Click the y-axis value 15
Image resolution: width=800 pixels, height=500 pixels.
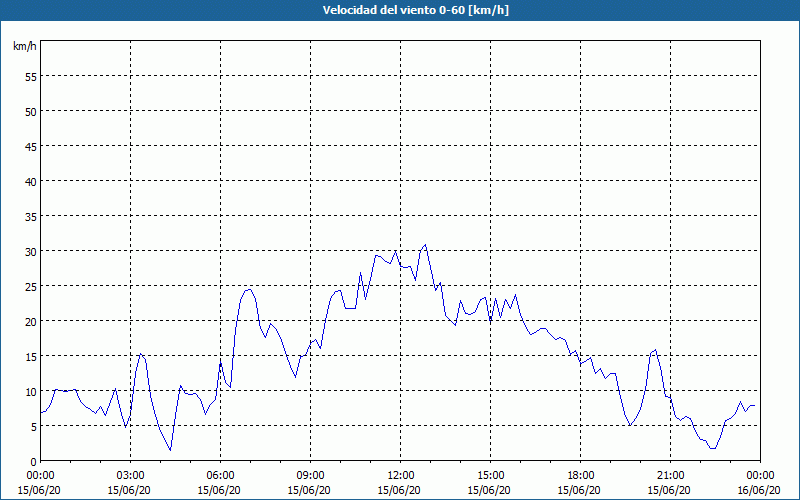(x=31, y=356)
